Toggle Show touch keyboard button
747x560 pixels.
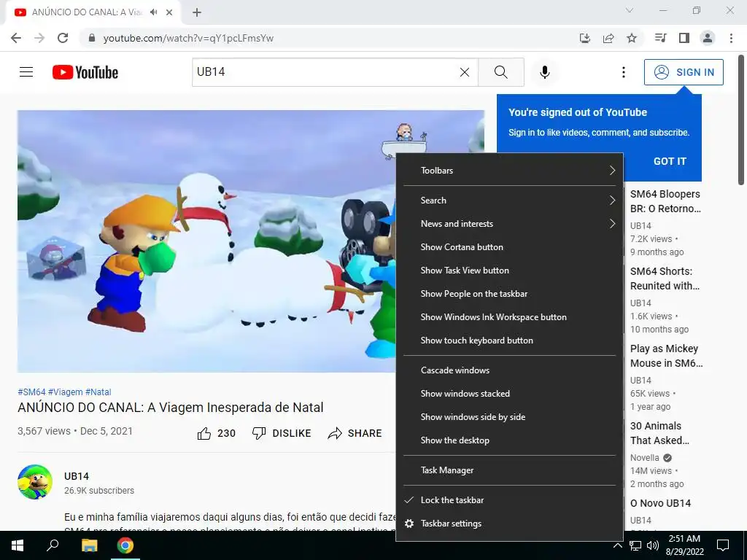509,341
